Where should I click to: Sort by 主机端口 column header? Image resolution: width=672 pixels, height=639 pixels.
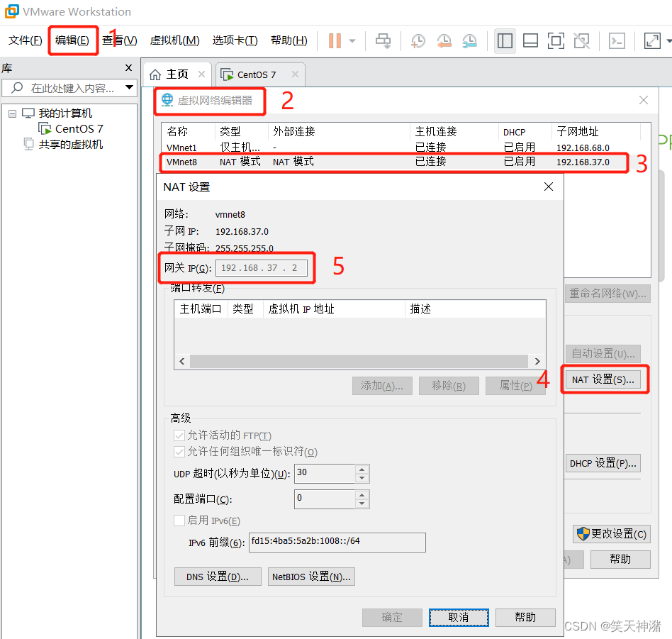click(x=201, y=309)
